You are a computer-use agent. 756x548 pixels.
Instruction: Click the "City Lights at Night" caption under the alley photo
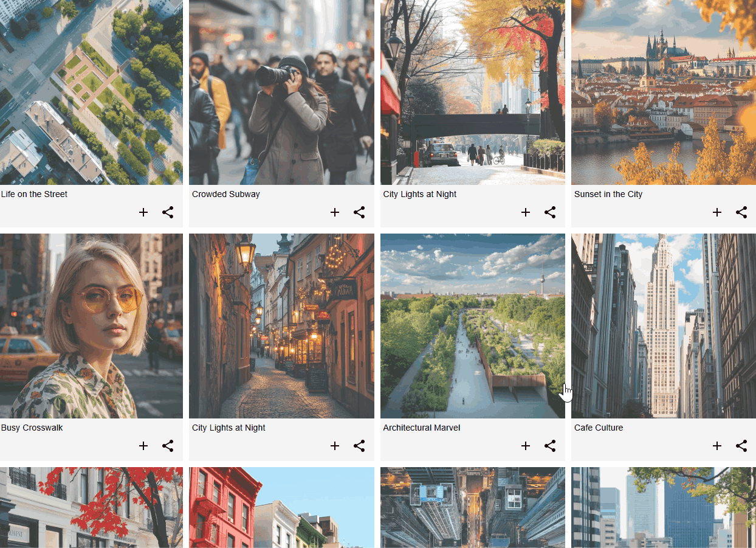point(229,428)
